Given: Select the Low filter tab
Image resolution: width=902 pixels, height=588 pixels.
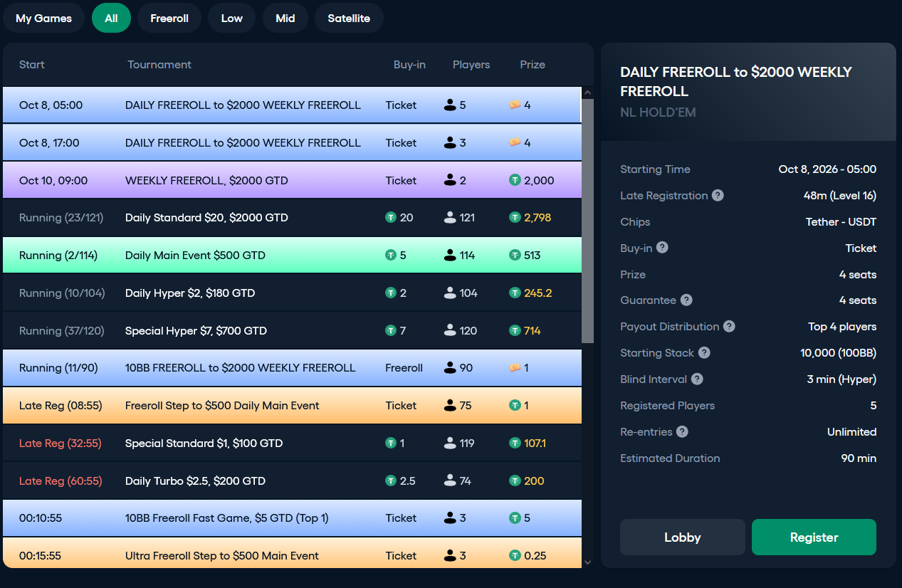Looking at the screenshot, I should point(232,19).
